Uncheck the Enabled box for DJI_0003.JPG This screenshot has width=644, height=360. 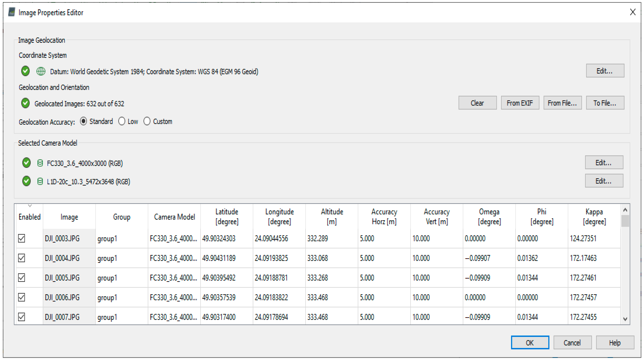[22, 238]
